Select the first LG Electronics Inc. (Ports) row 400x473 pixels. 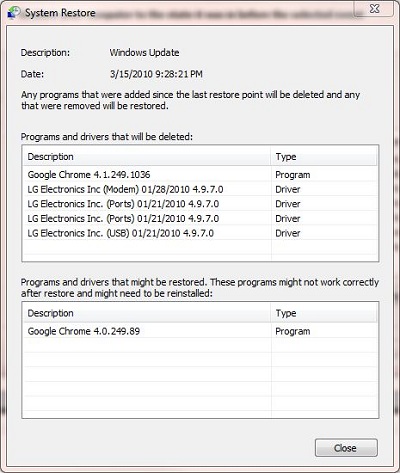point(200,204)
